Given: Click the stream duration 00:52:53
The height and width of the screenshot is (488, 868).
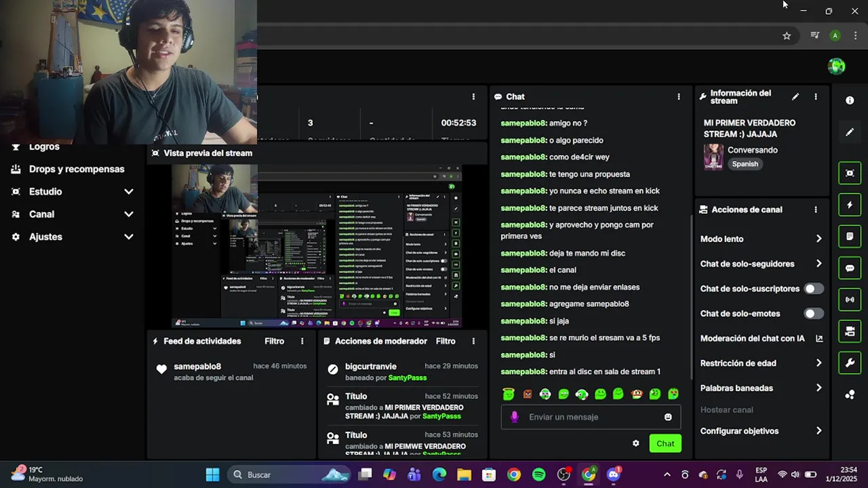Looking at the screenshot, I should (458, 123).
